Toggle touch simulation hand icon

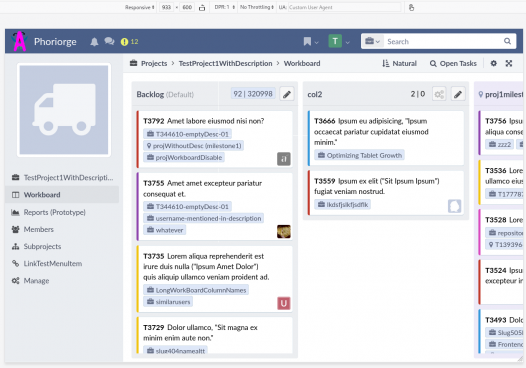point(411,7)
